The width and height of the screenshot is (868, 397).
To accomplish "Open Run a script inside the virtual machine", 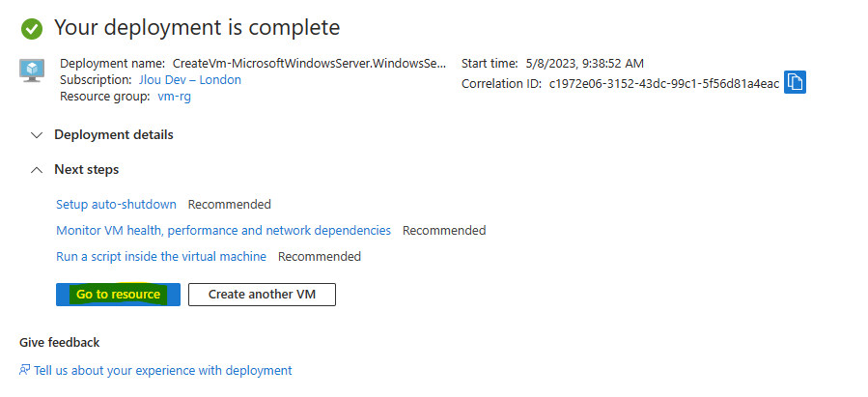I will (161, 256).
